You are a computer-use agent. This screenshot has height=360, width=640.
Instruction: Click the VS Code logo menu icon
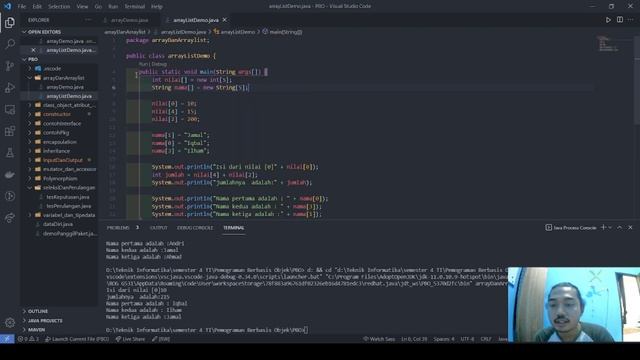pos(7,6)
